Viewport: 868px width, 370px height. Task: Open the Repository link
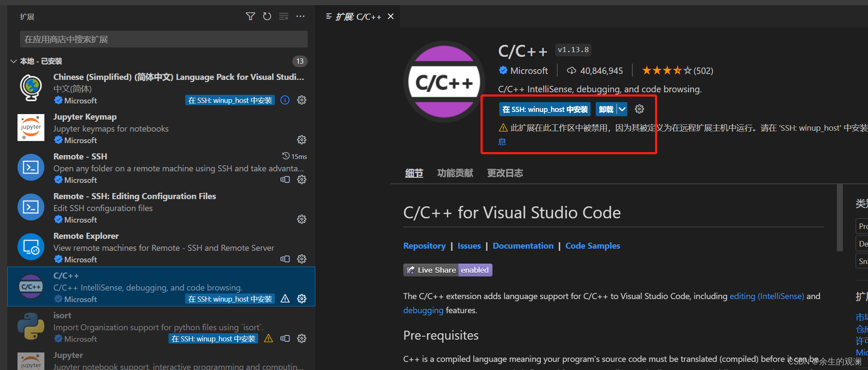(x=424, y=246)
